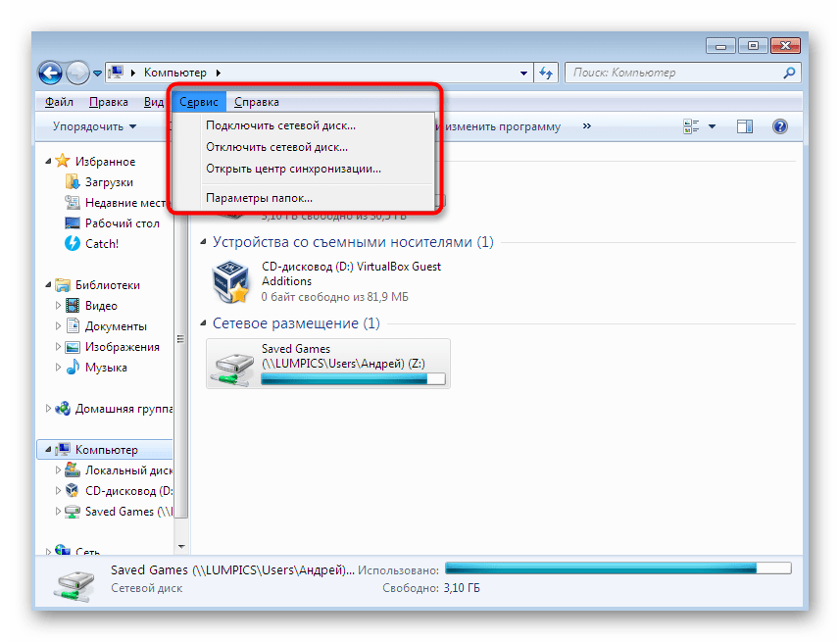Open Catch! in favorites
Viewport: 840px width, 642px height.
[102, 244]
